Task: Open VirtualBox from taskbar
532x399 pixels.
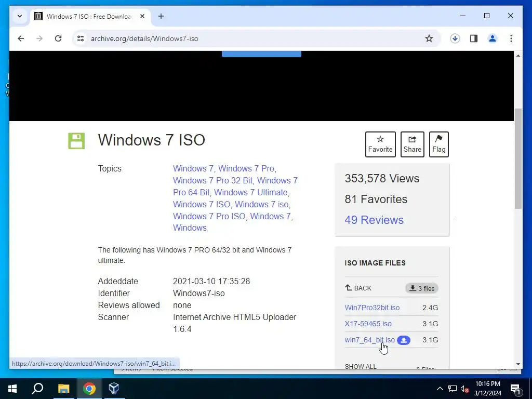Action: (x=114, y=389)
